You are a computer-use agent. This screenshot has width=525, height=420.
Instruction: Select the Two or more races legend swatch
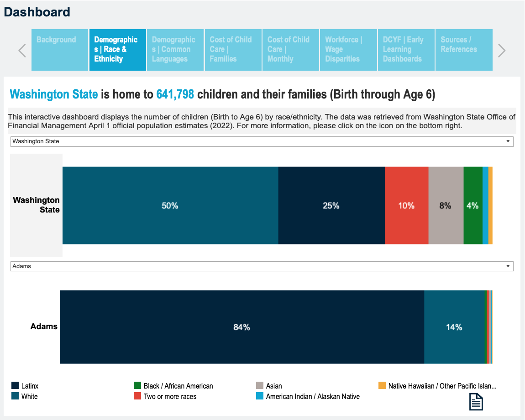click(x=137, y=396)
